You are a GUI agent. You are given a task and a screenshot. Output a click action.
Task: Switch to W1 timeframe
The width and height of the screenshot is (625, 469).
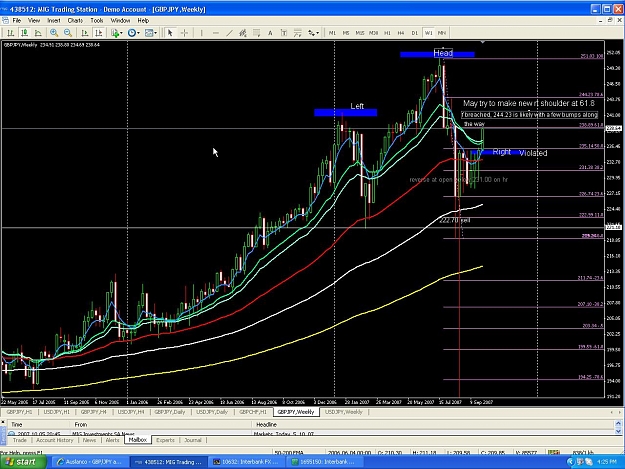coord(428,33)
